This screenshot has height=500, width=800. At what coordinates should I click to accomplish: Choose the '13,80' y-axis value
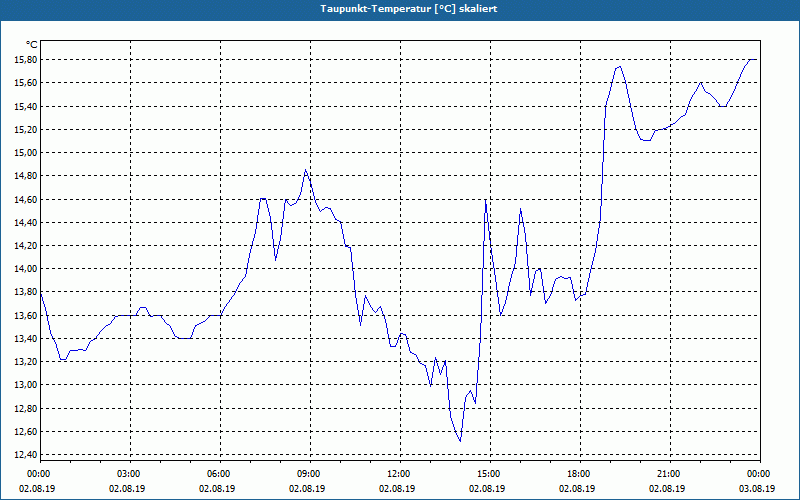pos(26,292)
